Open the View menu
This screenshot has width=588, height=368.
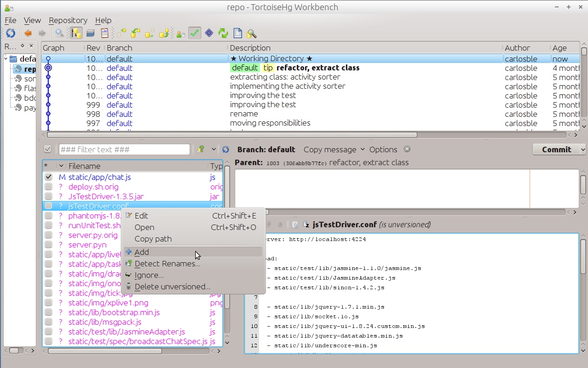(x=32, y=20)
